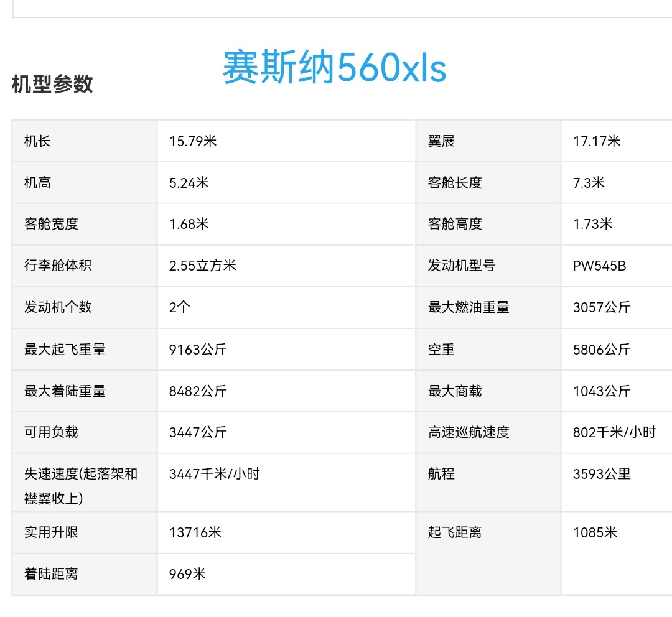Image resolution: width=672 pixels, height=617 pixels.
Task: Click the 最大商载 label
Action: 455,391
